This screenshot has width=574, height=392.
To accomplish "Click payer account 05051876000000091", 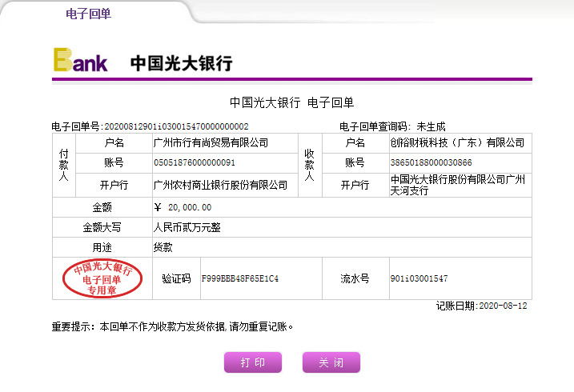I will (195, 162).
